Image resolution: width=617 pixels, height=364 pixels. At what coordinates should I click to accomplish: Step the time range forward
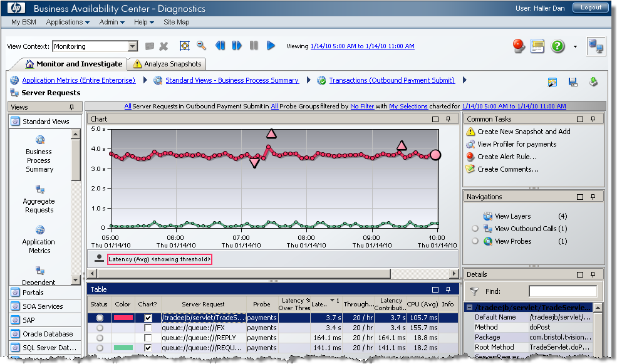tap(237, 46)
